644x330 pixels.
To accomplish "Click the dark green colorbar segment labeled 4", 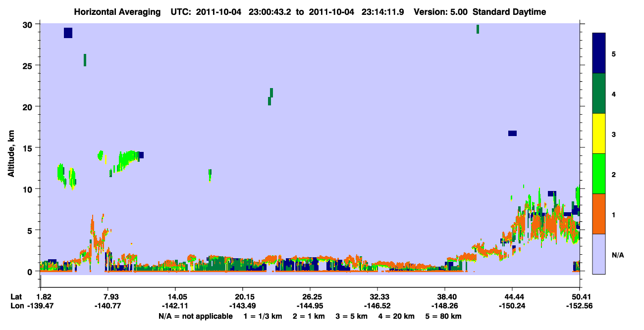I will (599, 94).
